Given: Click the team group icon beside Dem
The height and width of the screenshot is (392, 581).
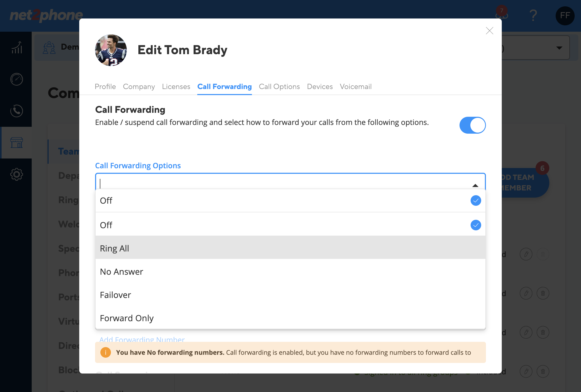Looking at the screenshot, I should pos(49,48).
